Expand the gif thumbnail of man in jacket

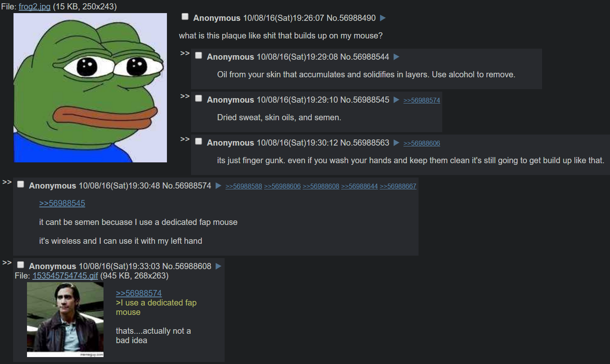tap(65, 319)
